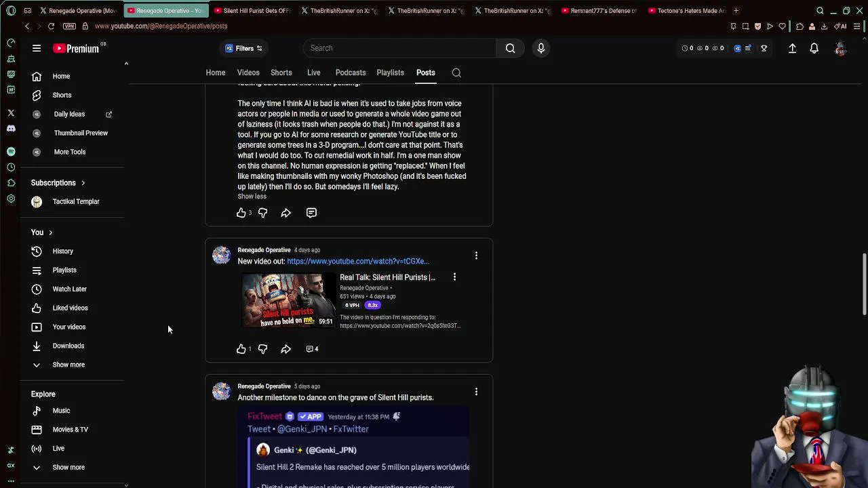Switch to the channel Live tab
The width and height of the screenshot is (868, 488).
click(x=313, y=73)
